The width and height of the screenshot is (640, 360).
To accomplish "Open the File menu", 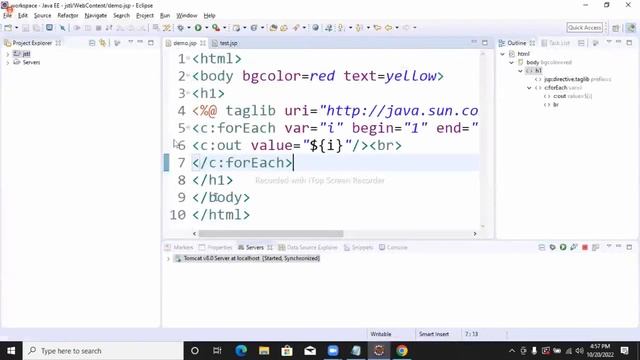I will click(7, 16).
